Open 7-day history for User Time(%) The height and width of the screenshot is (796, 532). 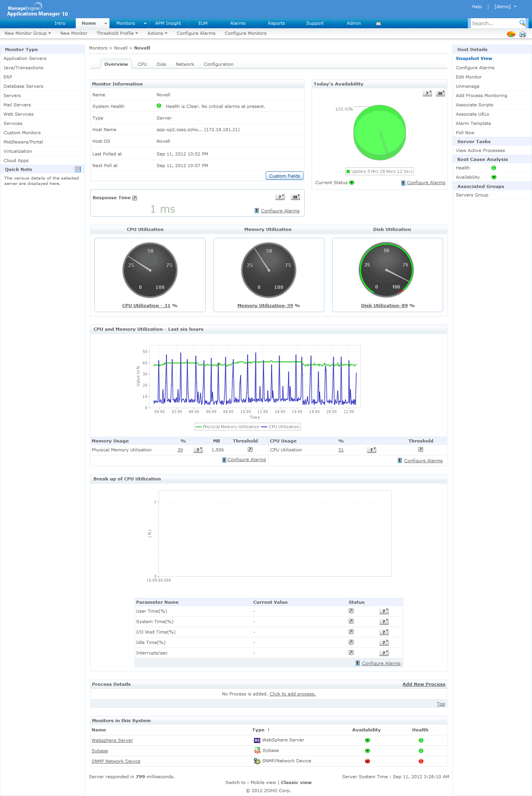point(384,611)
